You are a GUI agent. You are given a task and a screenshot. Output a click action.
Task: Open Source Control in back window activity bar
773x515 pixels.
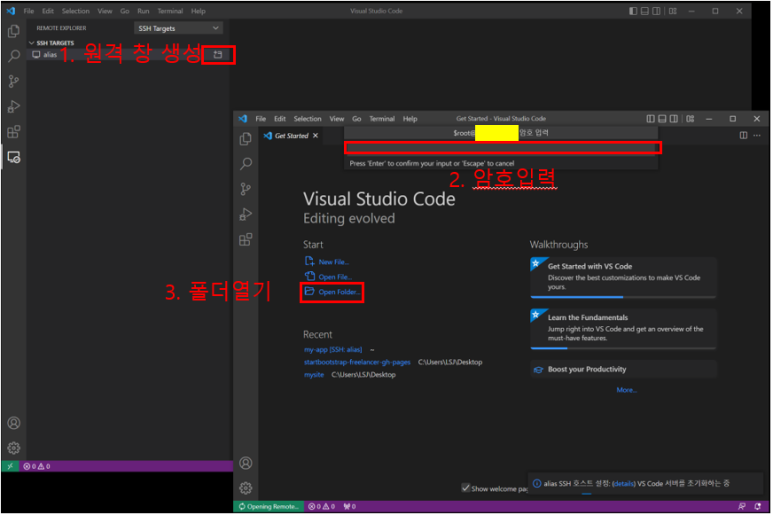point(14,81)
